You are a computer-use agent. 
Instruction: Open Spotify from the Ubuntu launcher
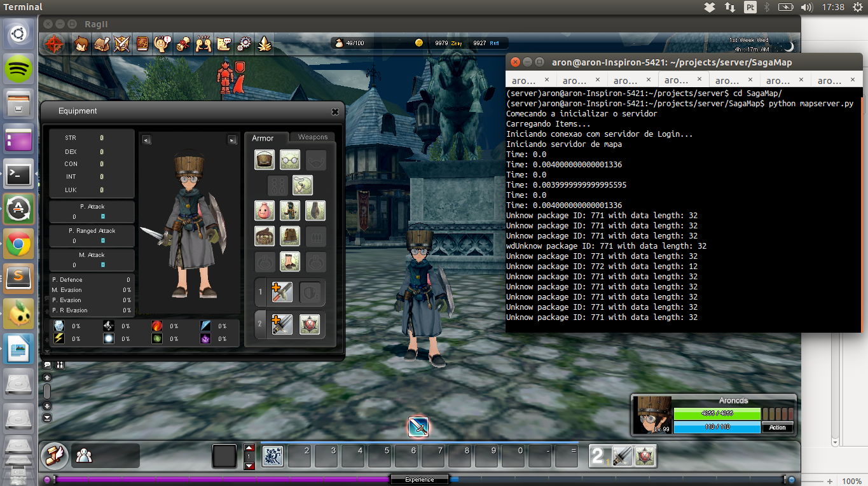tap(18, 68)
